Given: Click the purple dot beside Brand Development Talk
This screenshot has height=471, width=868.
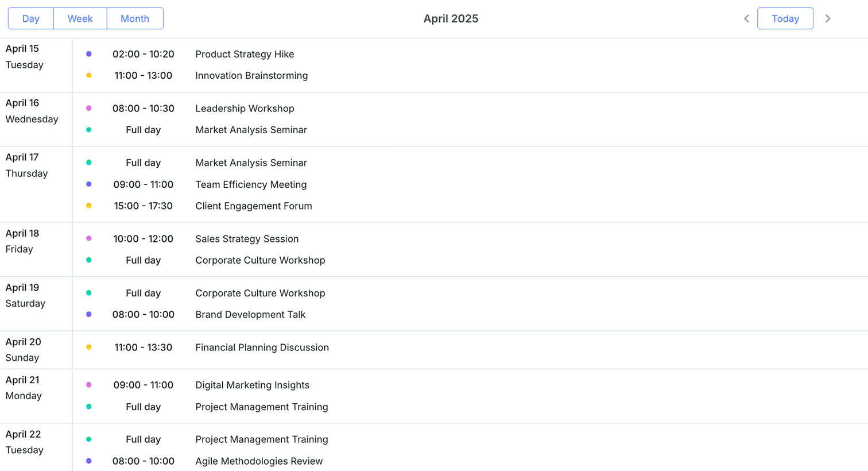Looking at the screenshot, I should coord(88,314).
